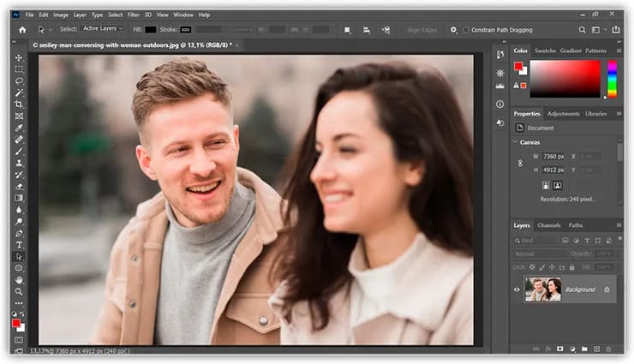Open the Layers panel flyout menu
This screenshot has width=634, height=364.
pyautogui.click(x=619, y=225)
